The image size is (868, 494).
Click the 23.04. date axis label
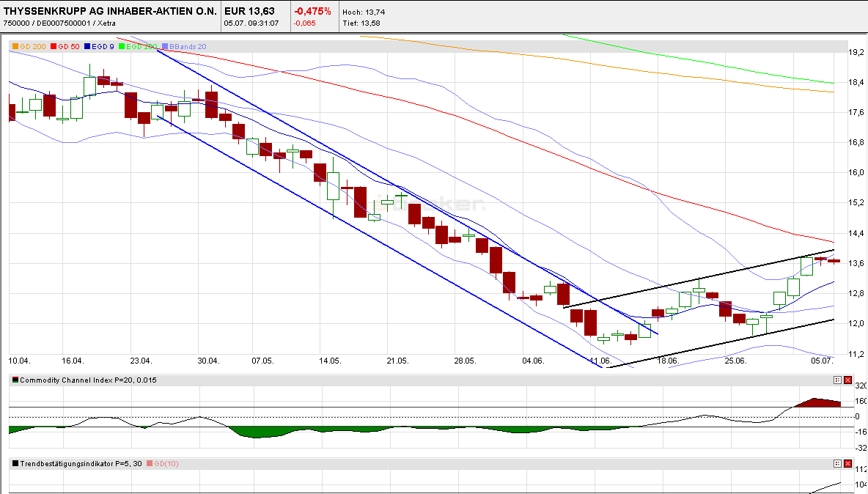tap(141, 361)
